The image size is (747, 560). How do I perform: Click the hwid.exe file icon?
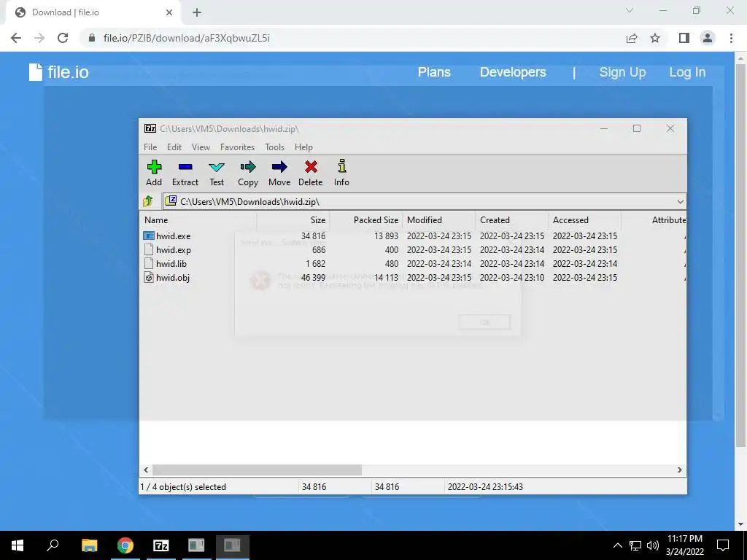point(149,236)
